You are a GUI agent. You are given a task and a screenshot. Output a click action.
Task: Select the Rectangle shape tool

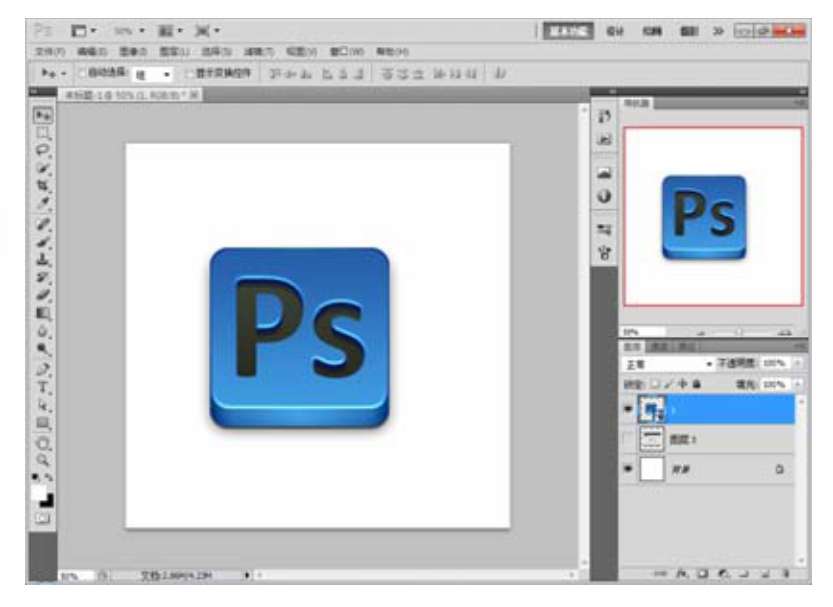pos(43,423)
